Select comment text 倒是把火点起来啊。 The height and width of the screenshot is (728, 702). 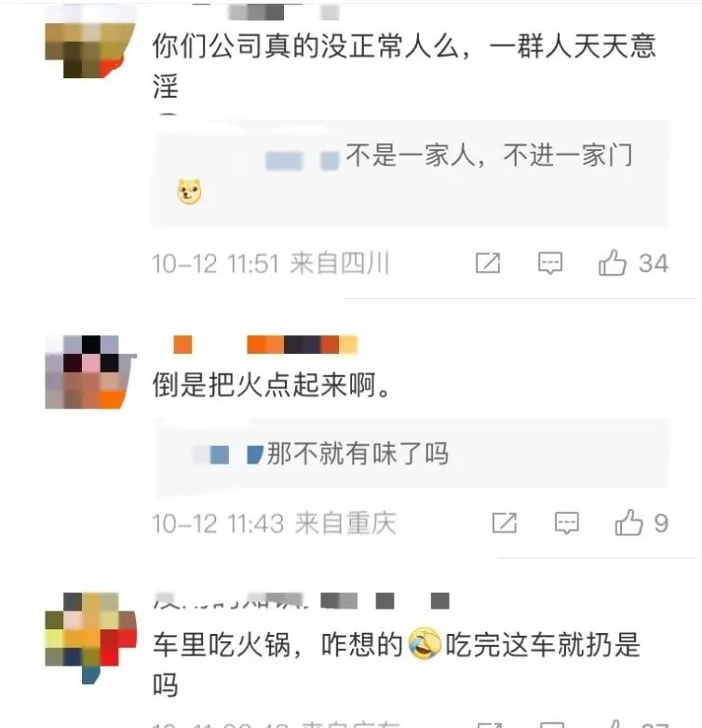[x=272, y=384]
